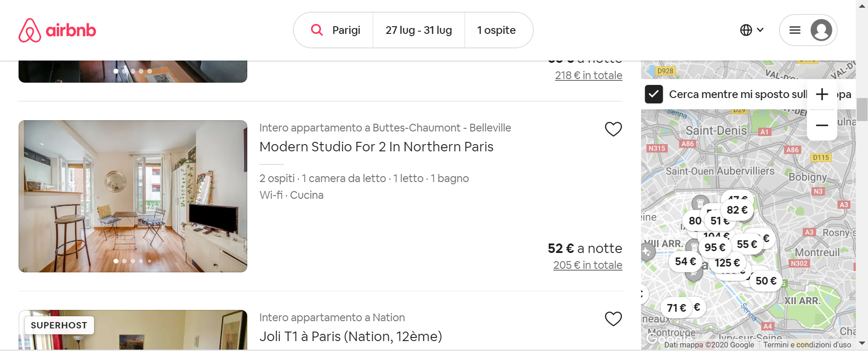Select the 50 € map price marker

[x=766, y=281]
